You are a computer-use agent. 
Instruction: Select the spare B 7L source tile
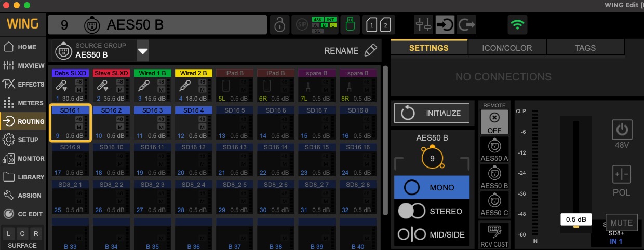coord(317,86)
